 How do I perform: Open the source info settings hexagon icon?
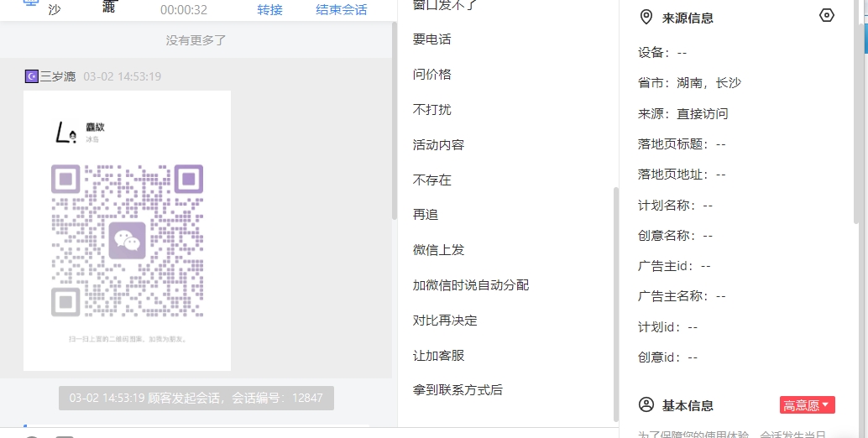tap(826, 15)
